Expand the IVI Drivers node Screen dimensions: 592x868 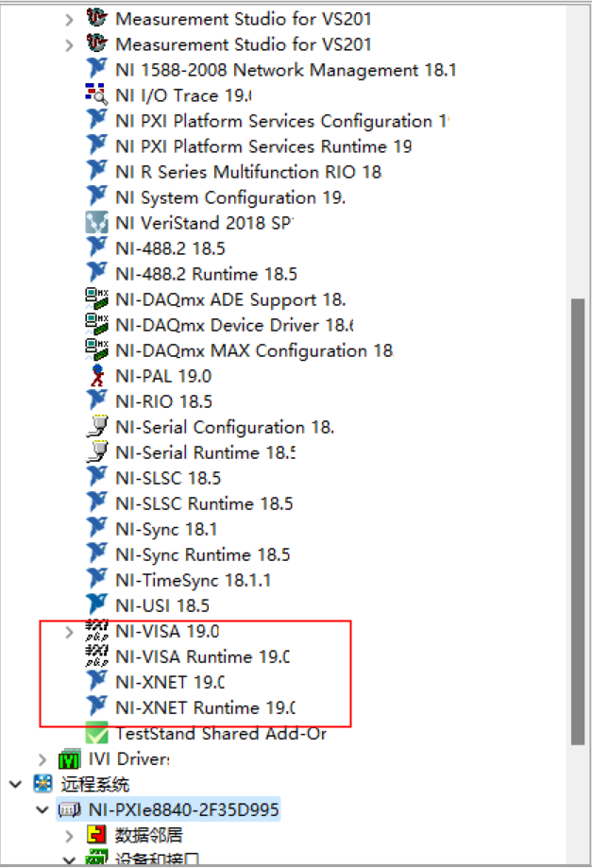[x=42, y=759]
